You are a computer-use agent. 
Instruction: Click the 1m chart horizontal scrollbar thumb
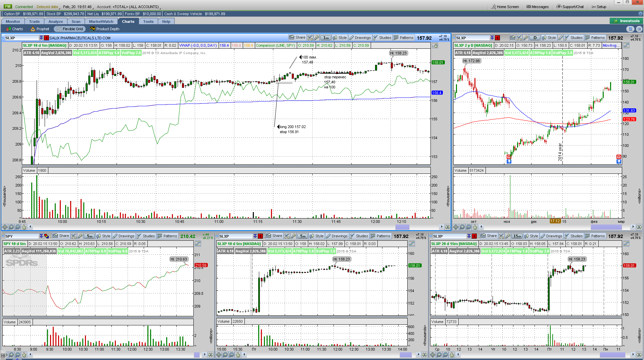[402, 227]
